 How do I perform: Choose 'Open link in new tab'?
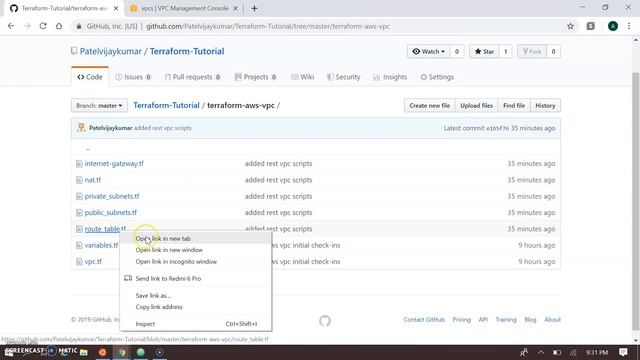click(x=196, y=238)
